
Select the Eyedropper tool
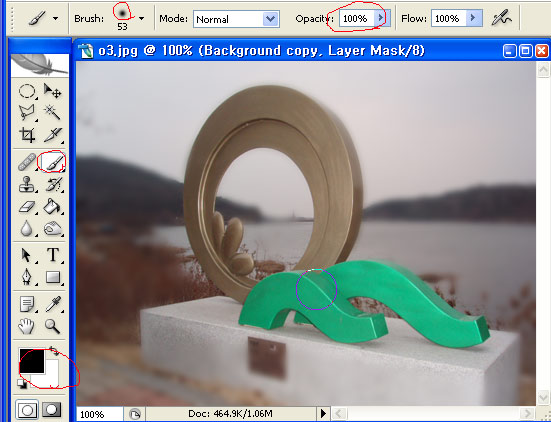point(53,304)
